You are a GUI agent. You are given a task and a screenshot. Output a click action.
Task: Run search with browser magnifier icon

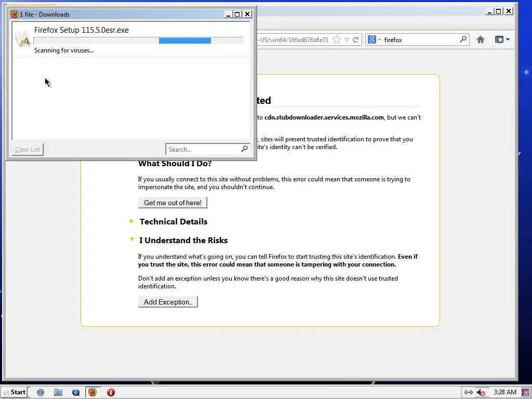pos(463,39)
